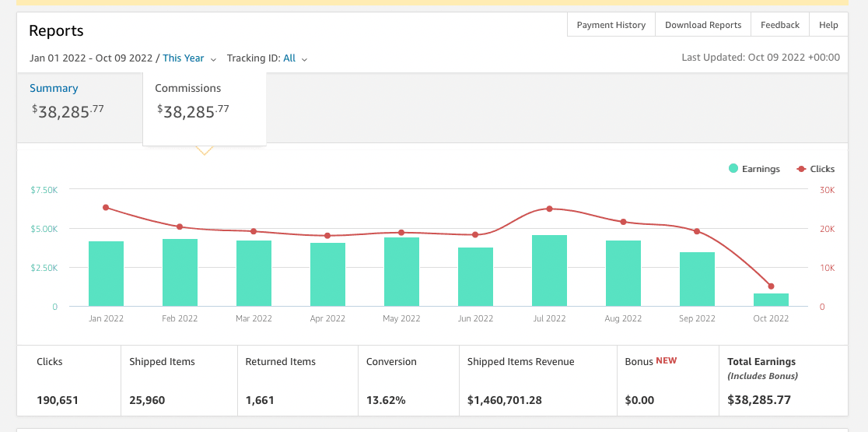Click the May 2022 earnings bar

click(x=401, y=272)
